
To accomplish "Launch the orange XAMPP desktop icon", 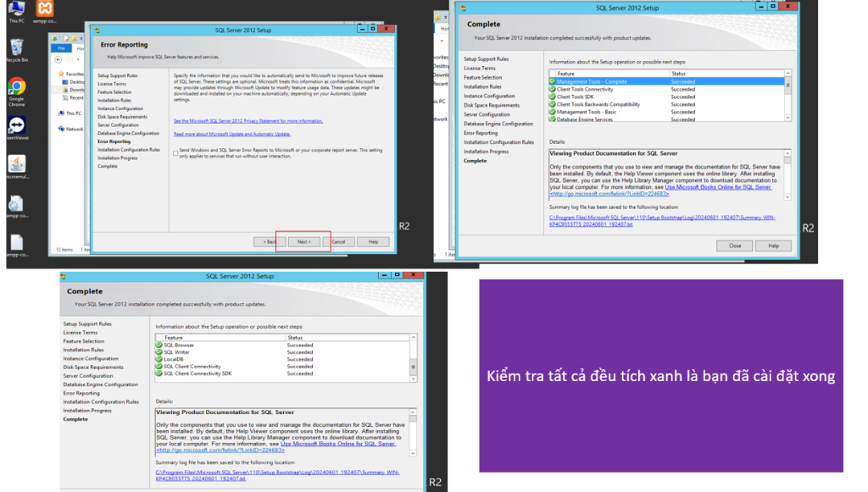I will pos(44,8).
